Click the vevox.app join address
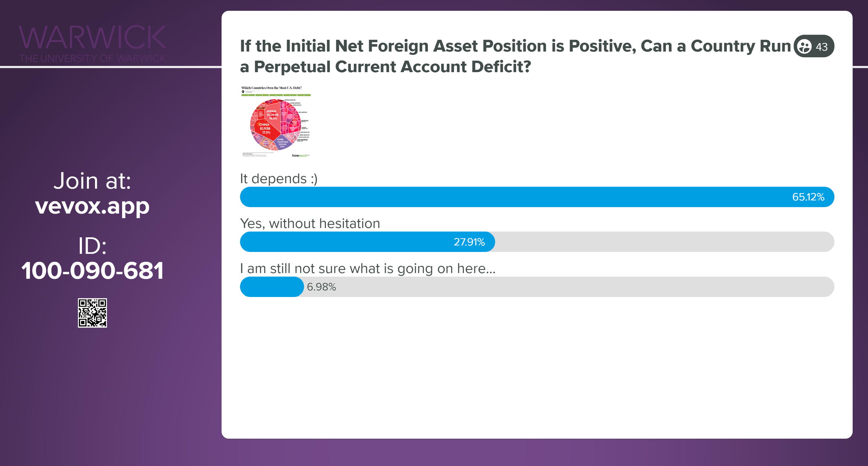The height and width of the screenshot is (466, 868). (92, 206)
